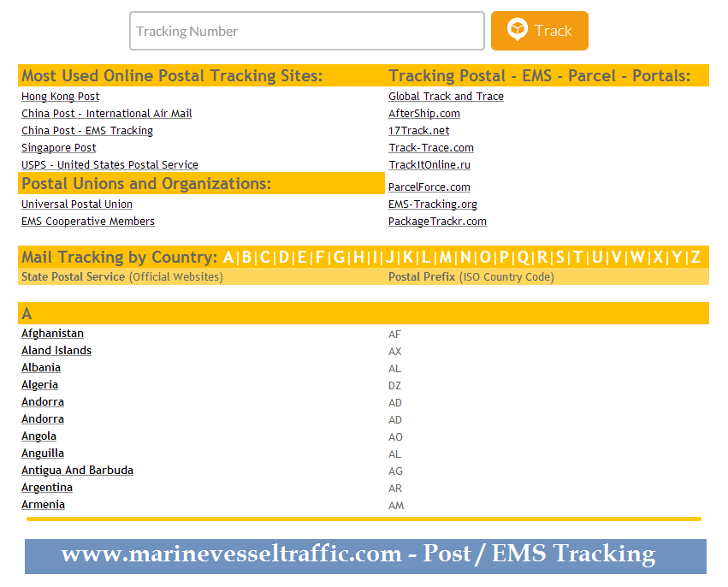Image resolution: width=728 pixels, height=587 pixels.
Task: Click the AO postal prefix text
Action: tap(395, 437)
